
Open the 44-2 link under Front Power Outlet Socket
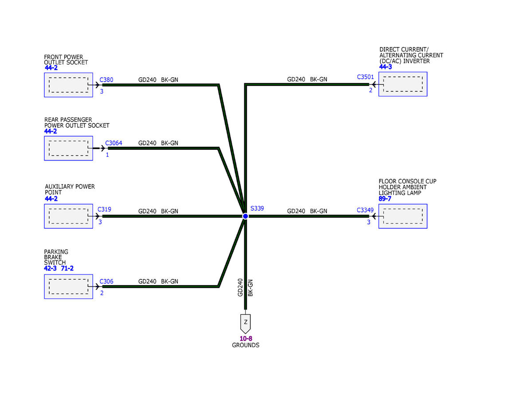[x=51, y=68]
